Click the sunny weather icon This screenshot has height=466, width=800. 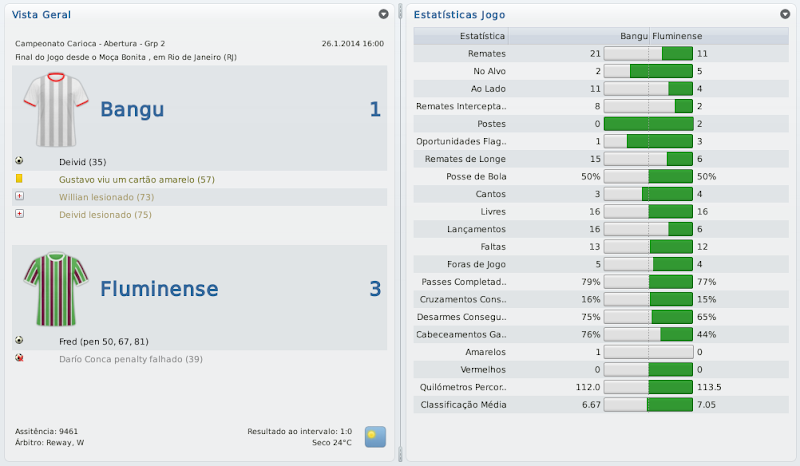375,436
